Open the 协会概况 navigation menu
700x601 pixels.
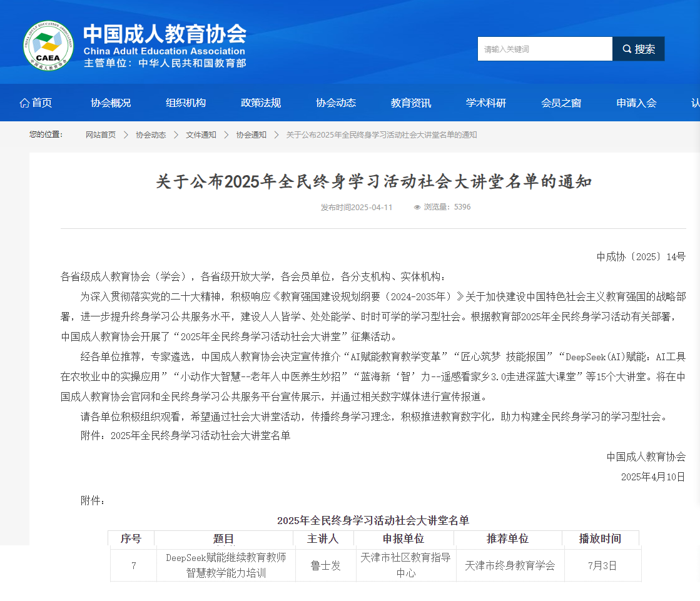111,103
